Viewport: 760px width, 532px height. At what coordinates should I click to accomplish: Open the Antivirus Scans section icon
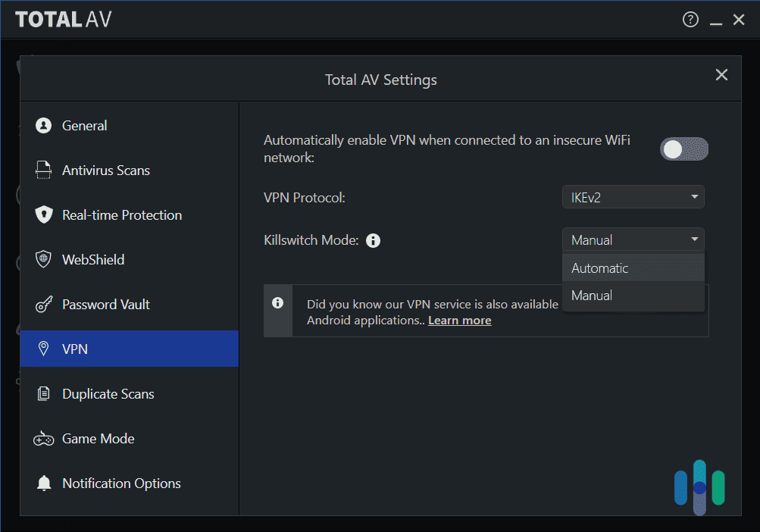pos(44,170)
